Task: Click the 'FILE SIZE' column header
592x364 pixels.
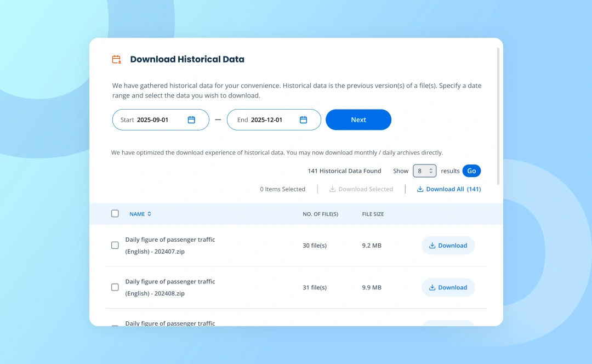Action: pos(373,214)
